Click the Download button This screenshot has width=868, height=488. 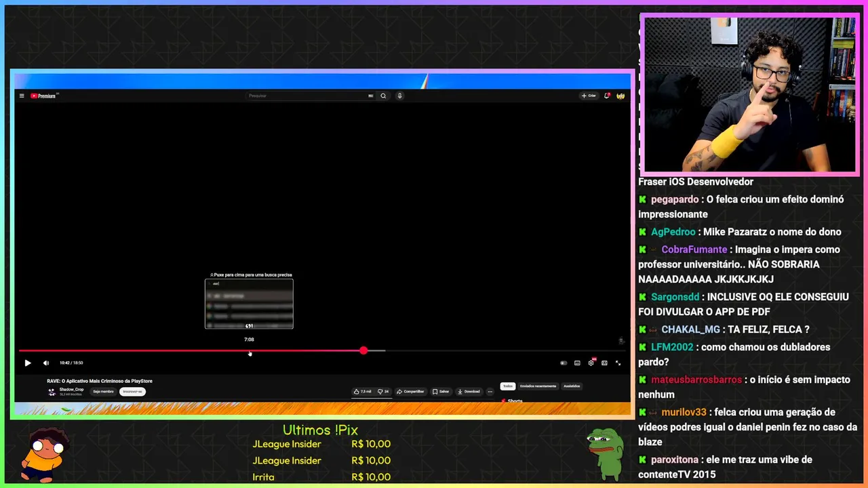[x=469, y=391]
